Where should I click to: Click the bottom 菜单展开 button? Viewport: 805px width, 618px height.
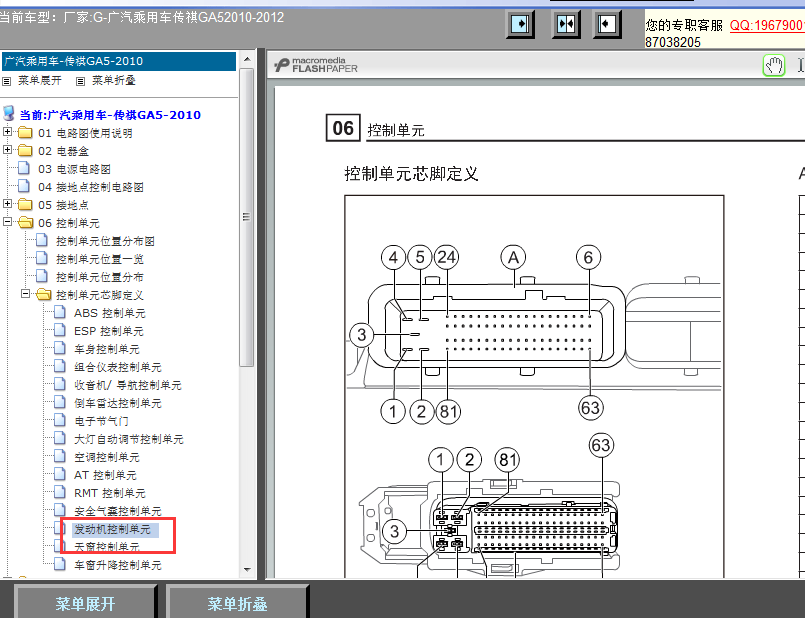click(x=85, y=603)
